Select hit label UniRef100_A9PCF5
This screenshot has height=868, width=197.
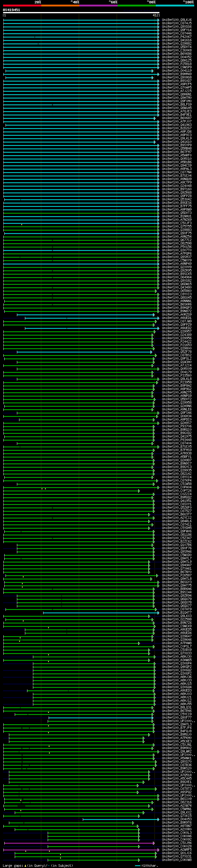[177, 85]
